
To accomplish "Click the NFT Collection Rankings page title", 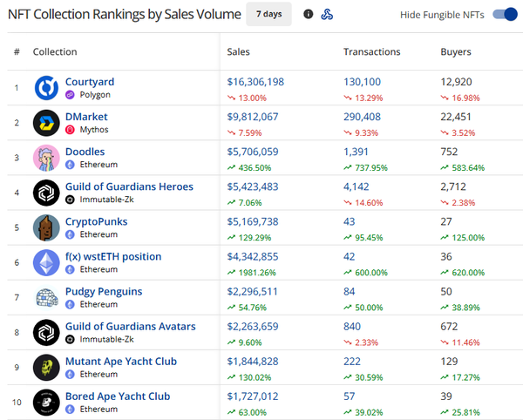I will click(124, 15).
